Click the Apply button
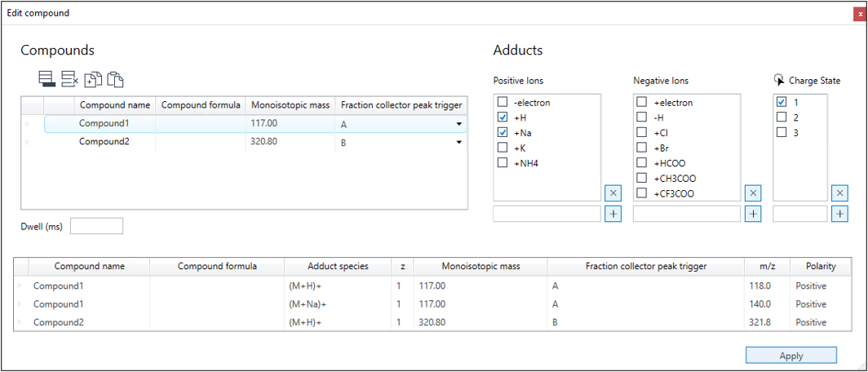Image resolution: width=868 pixels, height=372 pixels. 791,356
